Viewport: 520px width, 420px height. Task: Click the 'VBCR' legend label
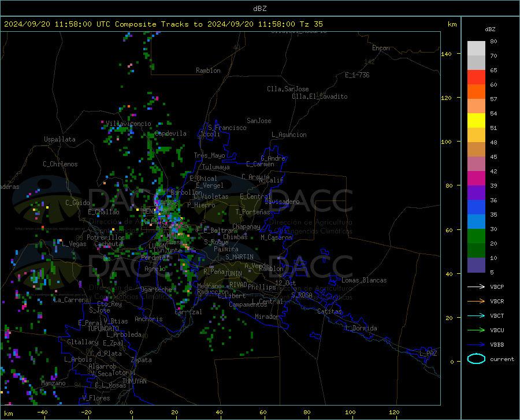(497, 302)
